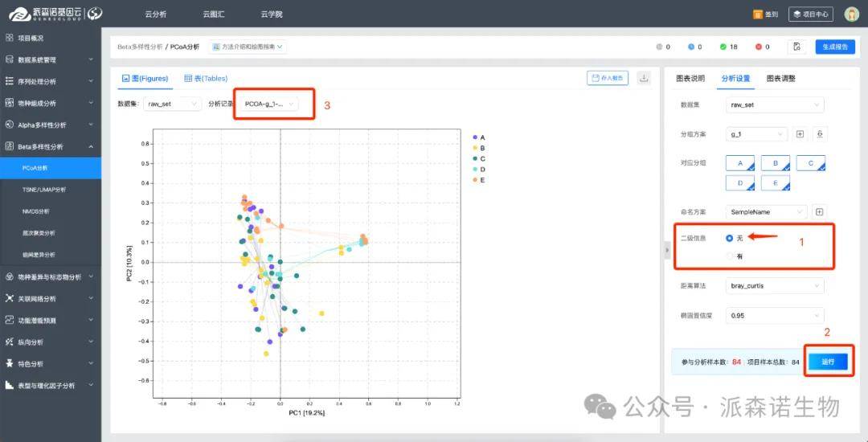Click the import icon next to g_1
The height and width of the screenshot is (442, 868).
coord(819,134)
